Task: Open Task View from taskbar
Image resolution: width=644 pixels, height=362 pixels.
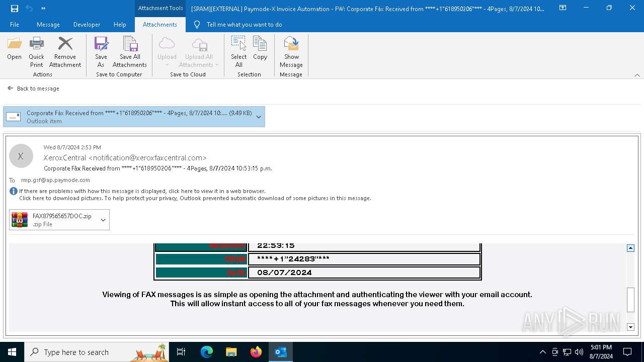Action: click(x=181, y=352)
